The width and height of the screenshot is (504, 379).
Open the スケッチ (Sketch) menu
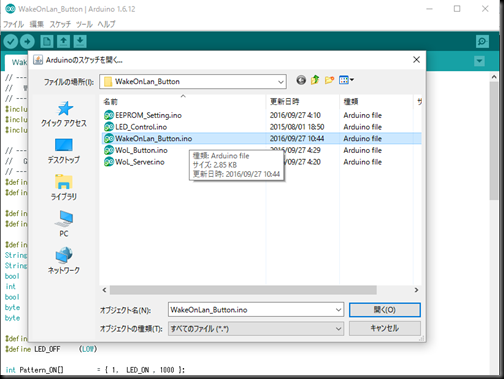[60, 24]
